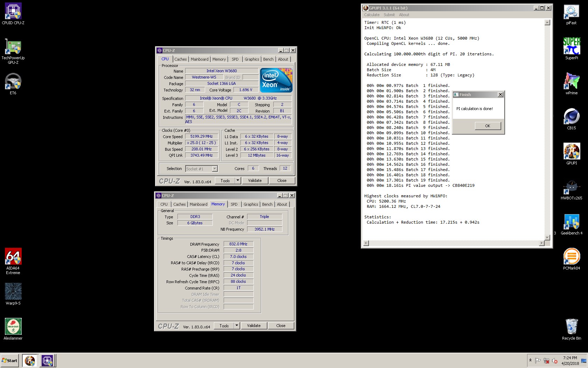Open the CPUID CPU-Z desktop shortcut
Image resolution: width=588 pixels, height=368 pixels.
pos(13,14)
